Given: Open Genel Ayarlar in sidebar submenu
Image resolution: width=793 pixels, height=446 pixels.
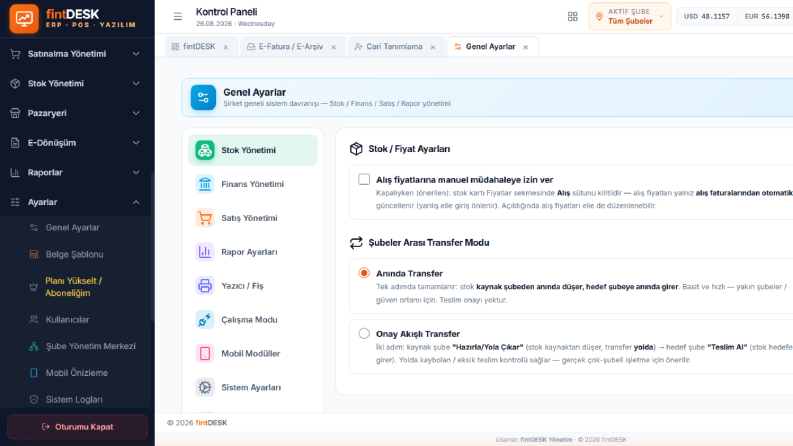Looking at the screenshot, I should [x=72, y=228].
